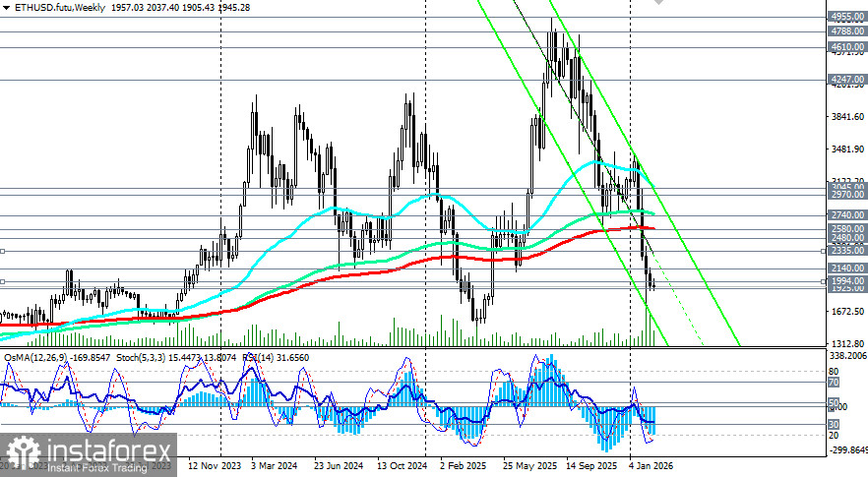The image size is (868, 477).
Task: Select the 2335.00 price level label
Action: pyautogui.click(x=847, y=251)
